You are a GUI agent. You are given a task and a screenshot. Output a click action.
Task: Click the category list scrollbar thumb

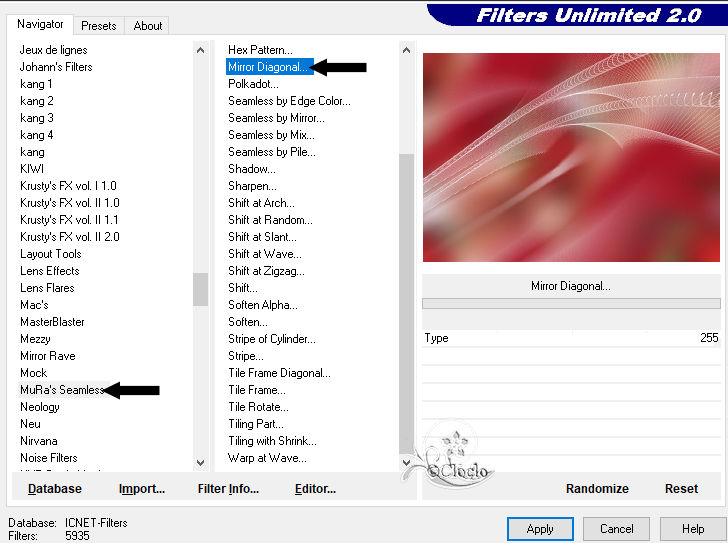(201, 289)
